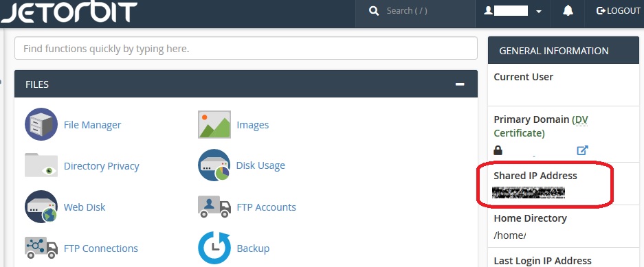The width and height of the screenshot is (644, 267).
Task: Open the FTP Connections text link
Action: (x=101, y=248)
